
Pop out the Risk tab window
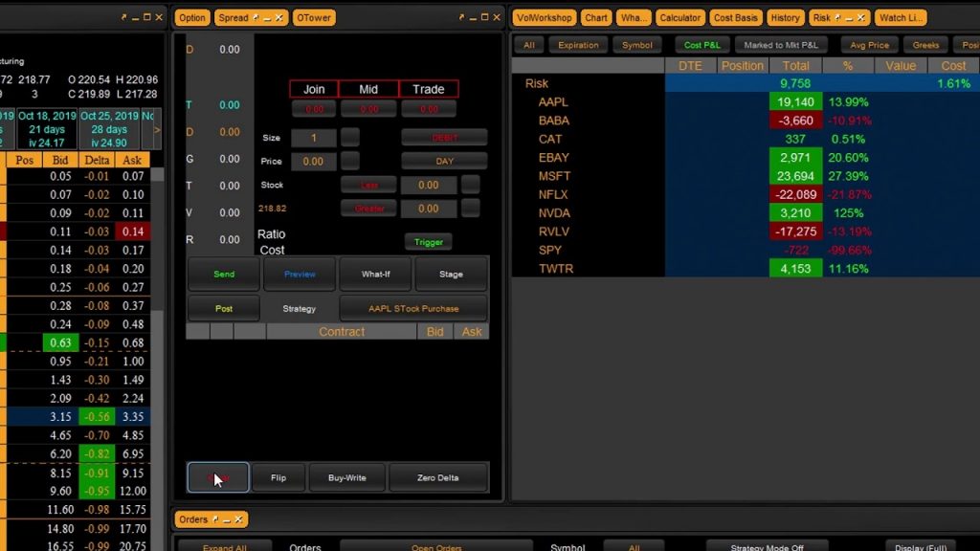(837, 17)
